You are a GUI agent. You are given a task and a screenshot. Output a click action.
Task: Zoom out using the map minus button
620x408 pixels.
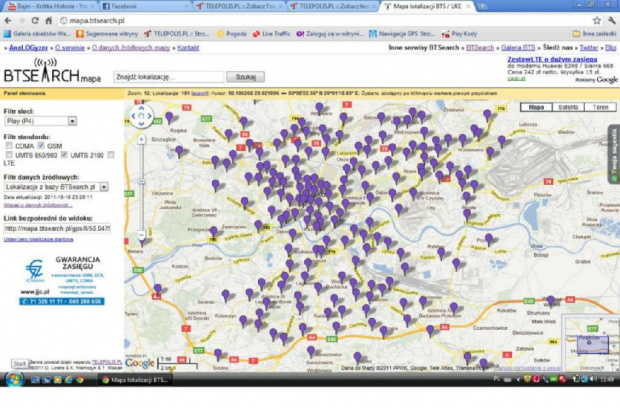click(142, 235)
